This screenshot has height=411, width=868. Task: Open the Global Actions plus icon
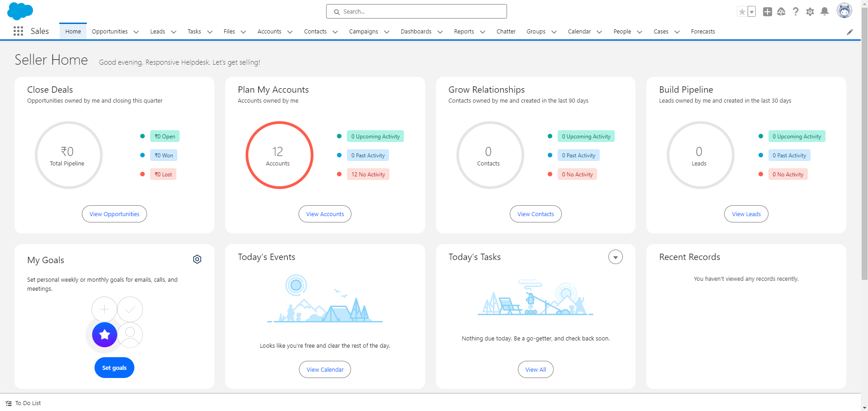pos(767,12)
